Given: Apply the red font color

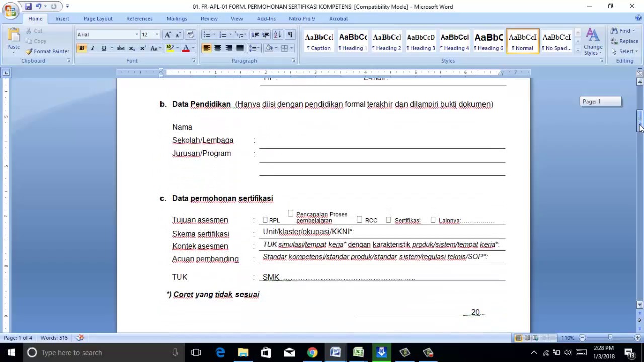Looking at the screenshot, I should (186, 48).
